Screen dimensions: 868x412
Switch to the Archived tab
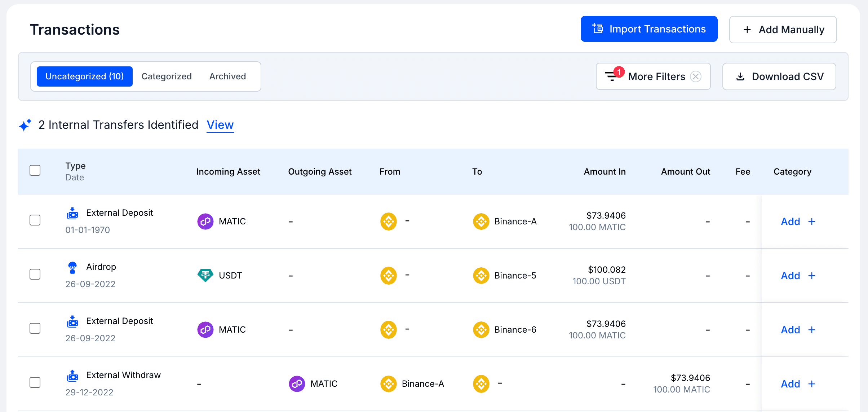227,76
